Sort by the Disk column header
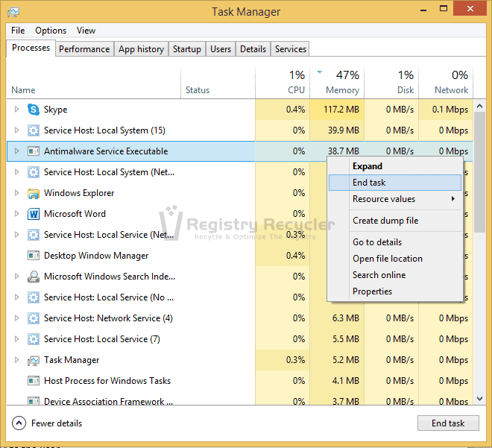492x448 pixels. [391, 83]
